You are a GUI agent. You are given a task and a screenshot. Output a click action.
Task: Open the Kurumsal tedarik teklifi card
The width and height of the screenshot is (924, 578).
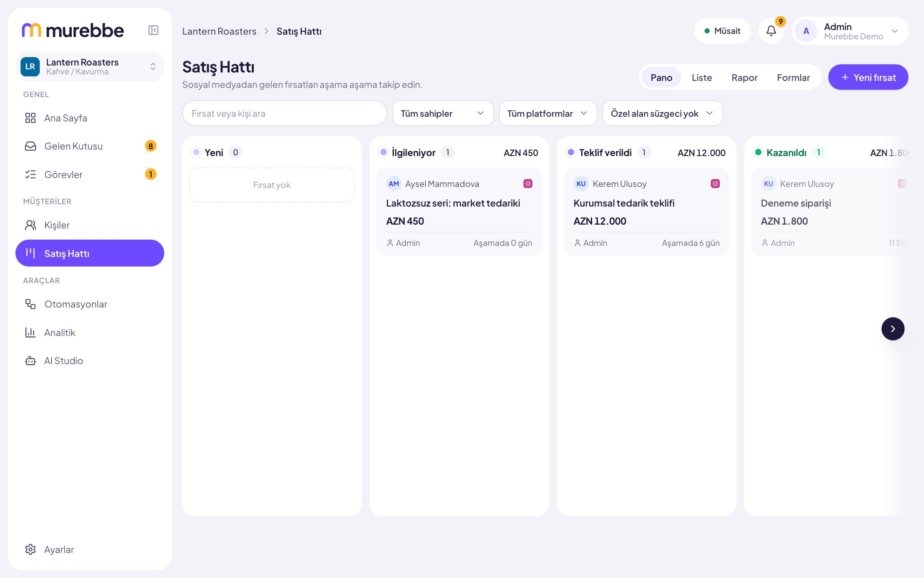[646, 212]
